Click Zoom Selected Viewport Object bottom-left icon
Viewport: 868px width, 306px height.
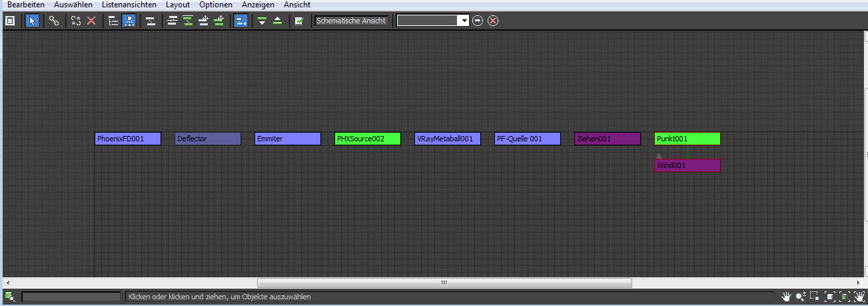tap(10, 297)
